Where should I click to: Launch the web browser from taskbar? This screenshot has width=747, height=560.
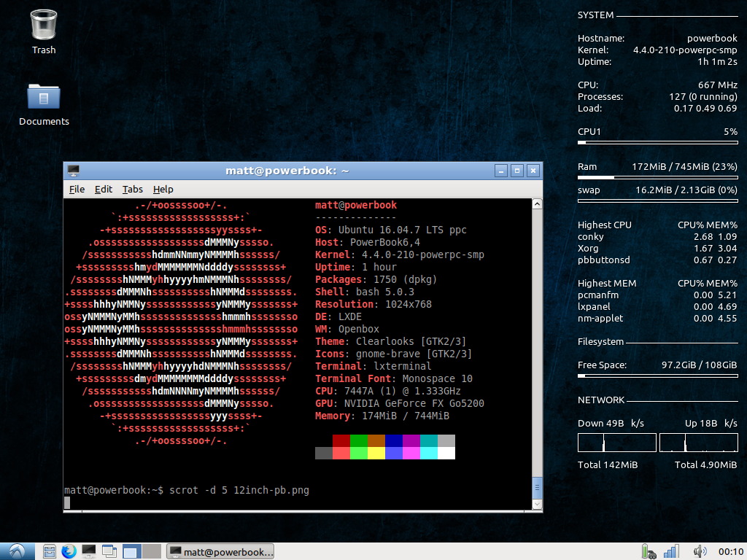[69, 551]
